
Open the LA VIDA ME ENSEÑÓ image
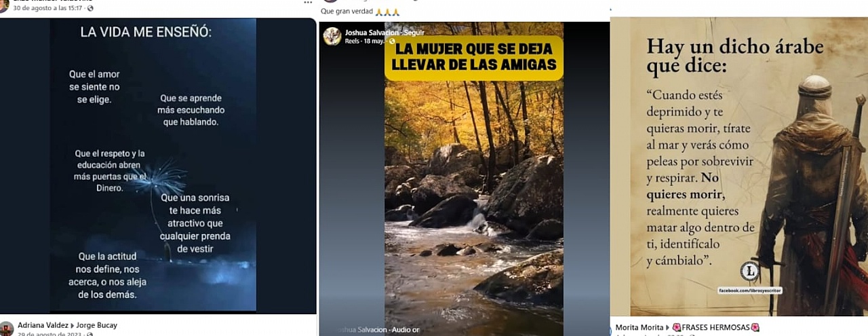(157, 165)
